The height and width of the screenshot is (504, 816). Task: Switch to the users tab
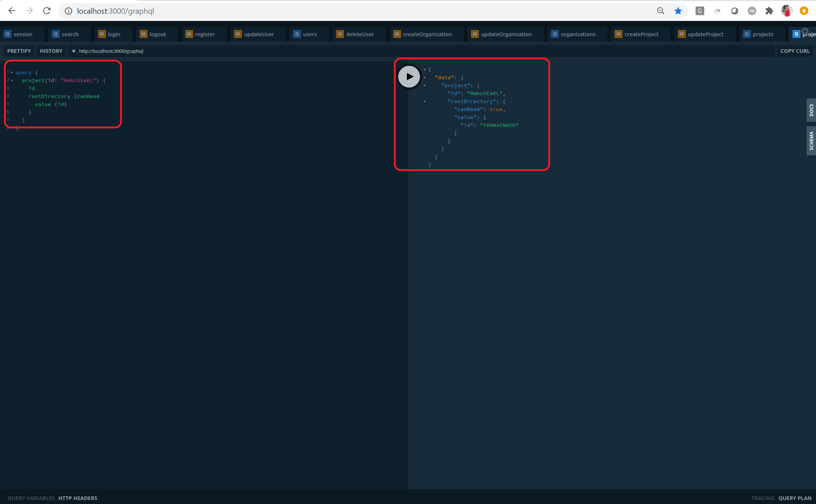(308, 34)
